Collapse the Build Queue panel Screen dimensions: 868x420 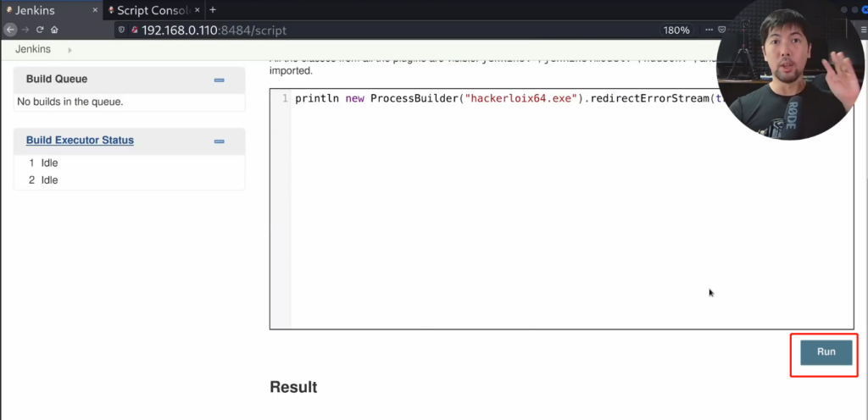pyautogui.click(x=220, y=80)
